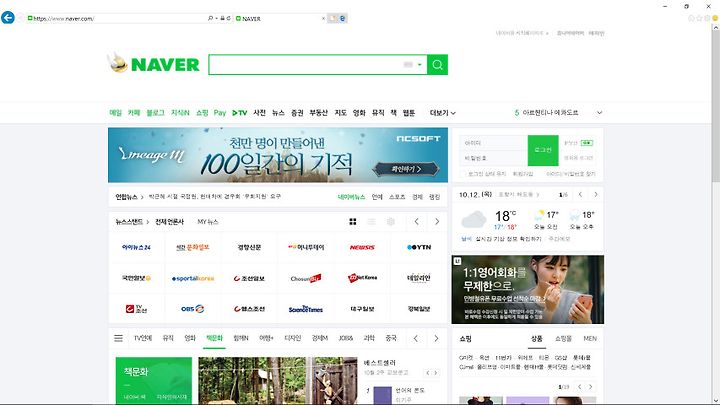Screen dimensions: 720x405
Task: Go to next news stand page arrow
Action: pos(437,222)
